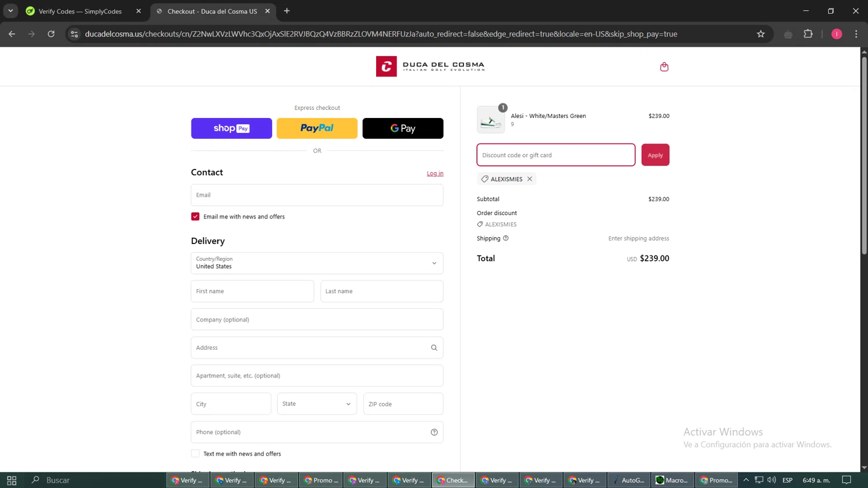Click the Apartment, suite field

(317, 376)
